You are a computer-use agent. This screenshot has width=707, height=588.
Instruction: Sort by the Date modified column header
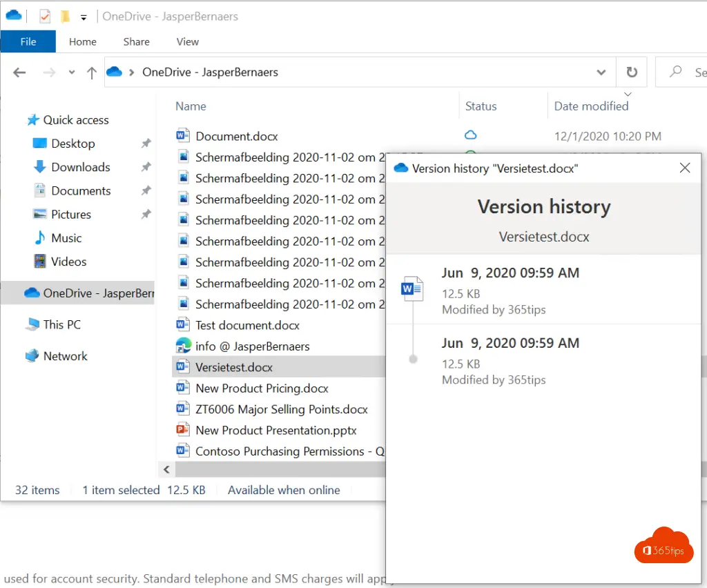point(591,106)
